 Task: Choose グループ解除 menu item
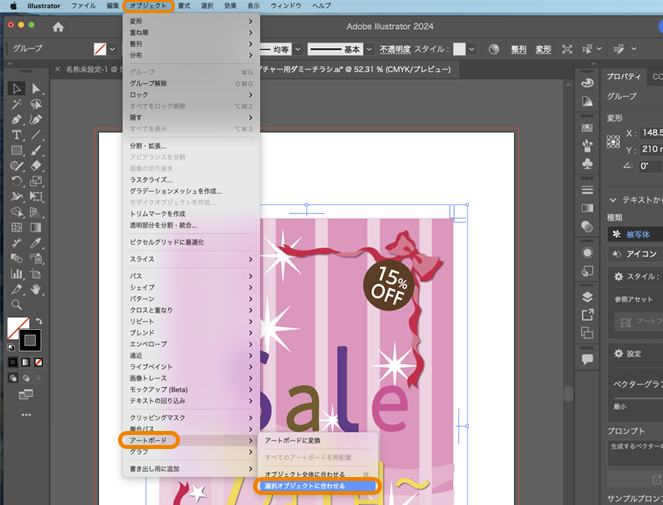pos(191,83)
